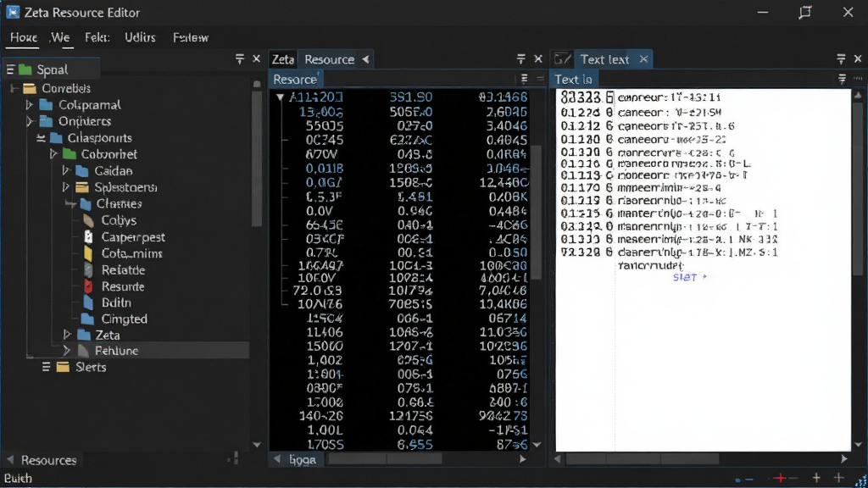Expand the Fehlune item

[x=66, y=351]
